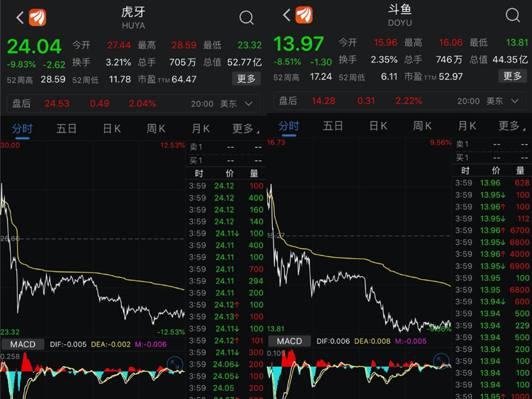
Task: Click HUYA 总手 value 705万
Action: (182, 62)
